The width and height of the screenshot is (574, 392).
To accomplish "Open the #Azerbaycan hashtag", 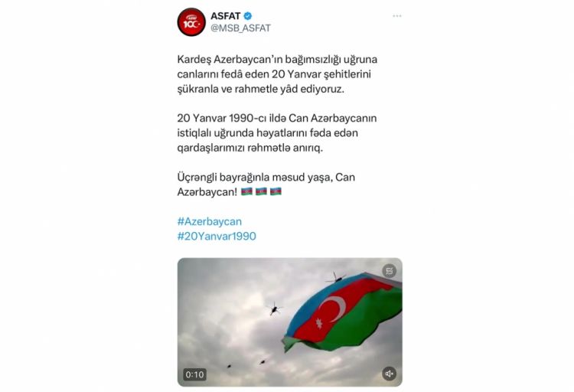I will point(210,221).
